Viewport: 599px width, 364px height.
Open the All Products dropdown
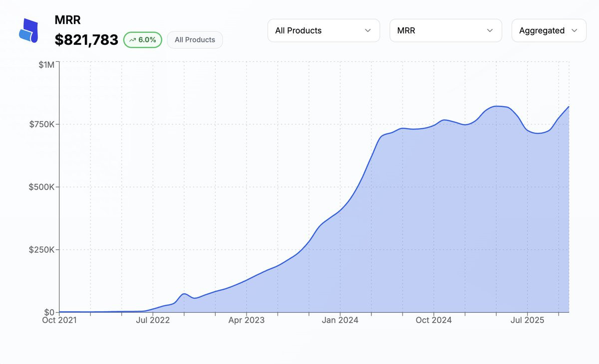[323, 30]
